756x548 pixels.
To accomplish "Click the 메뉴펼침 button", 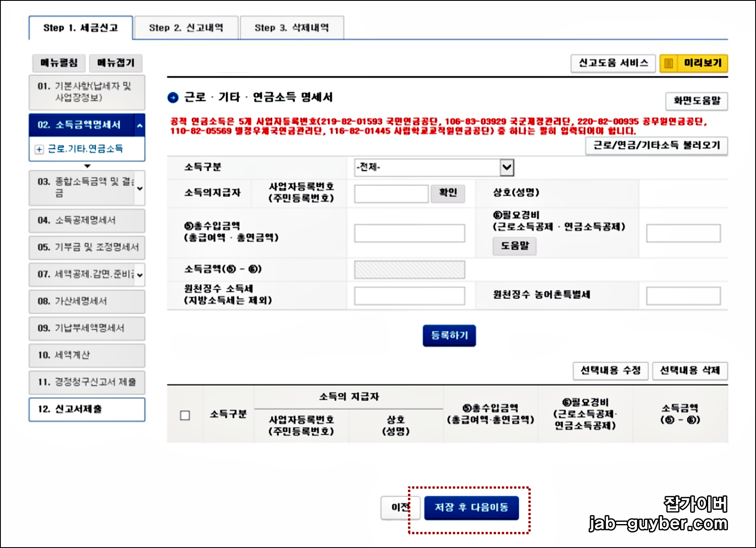I will pos(59,63).
